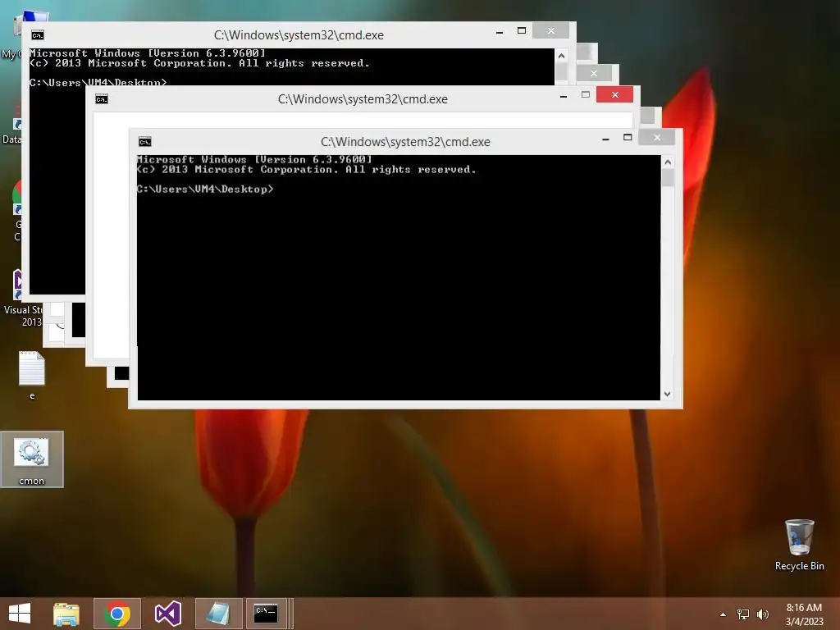Maximize the middle cmd.exe window
The width and height of the screenshot is (840, 630).
[x=586, y=95]
